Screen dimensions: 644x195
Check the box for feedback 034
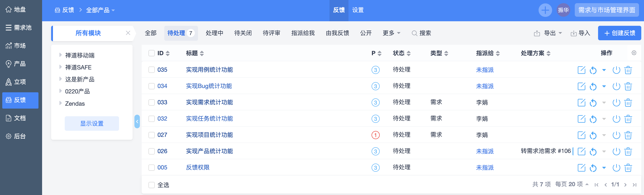coord(152,86)
